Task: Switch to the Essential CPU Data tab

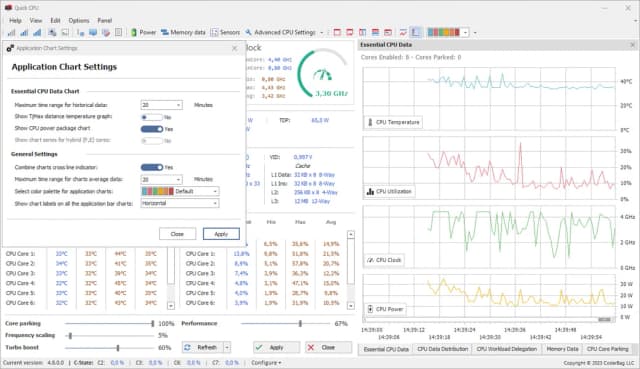Action: pos(386,349)
